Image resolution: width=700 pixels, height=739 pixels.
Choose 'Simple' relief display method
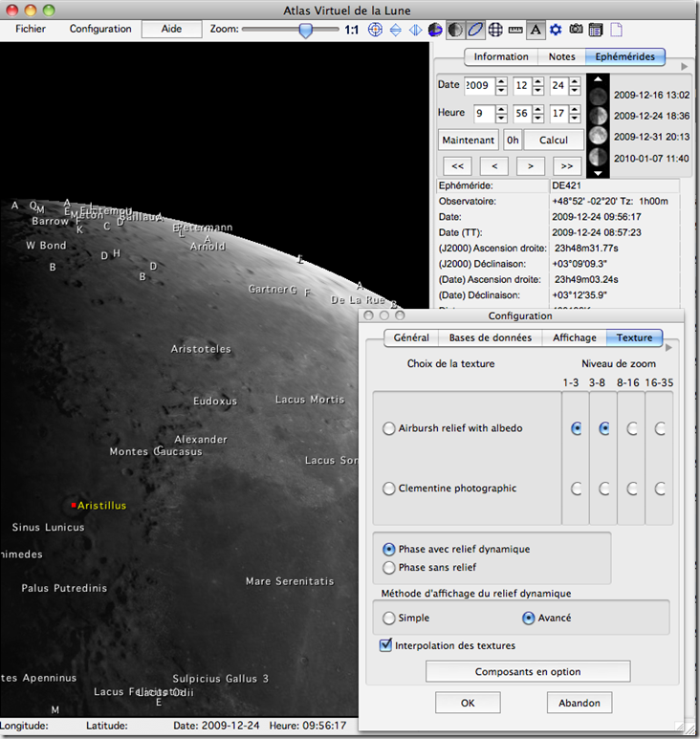(388, 618)
